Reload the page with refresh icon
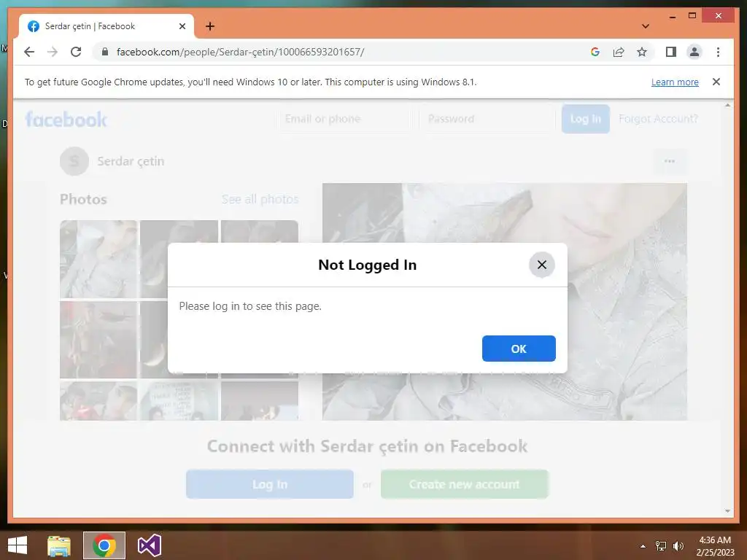This screenshot has height=560, width=747. (76, 52)
